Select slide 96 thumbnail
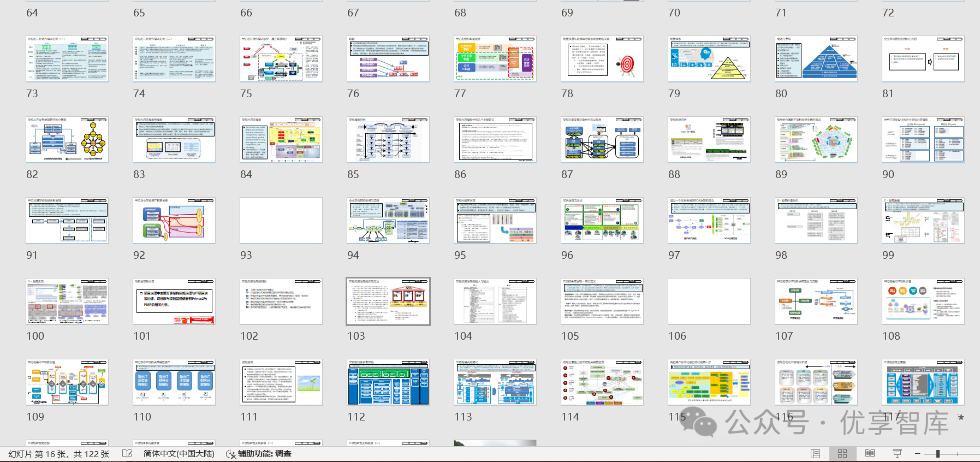The width and height of the screenshot is (980, 462). pyautogui.click(x=602, y=221)
